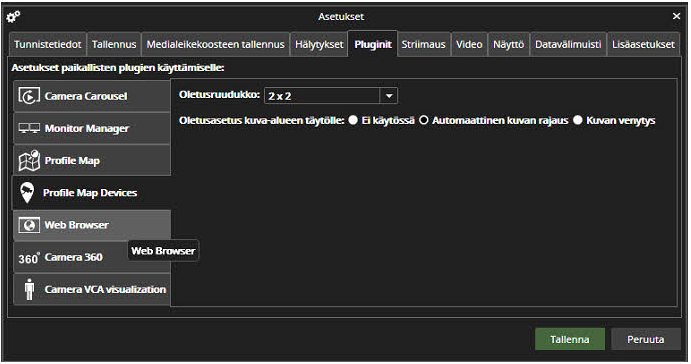691x364 pixels.
Task: Open the Camera VCA visualization person icon
Action: (x=30, y=289)
